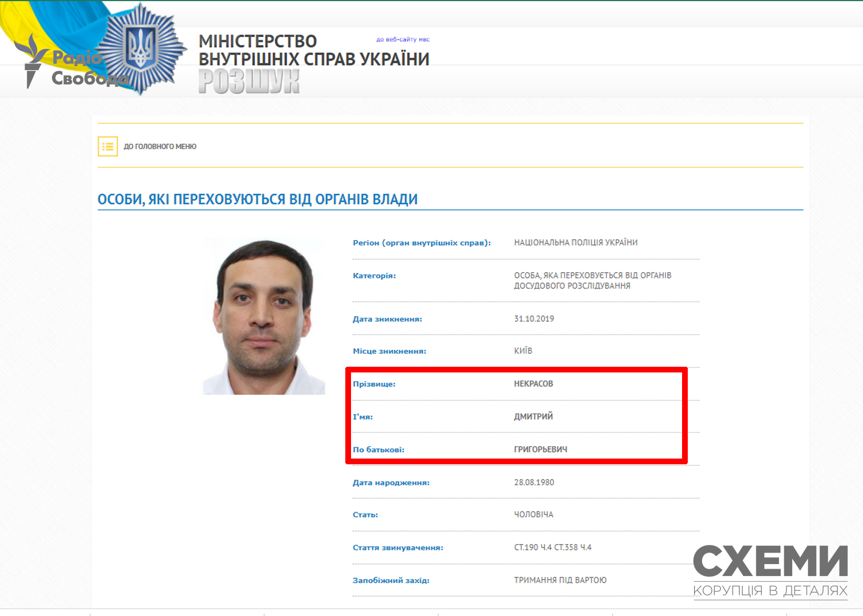Click the 'ТРИМАННЯ ПІД ВАРТОЮ' preventive measure
The height and width of the screenshot is (616, 863).
[x=560, y=580]
